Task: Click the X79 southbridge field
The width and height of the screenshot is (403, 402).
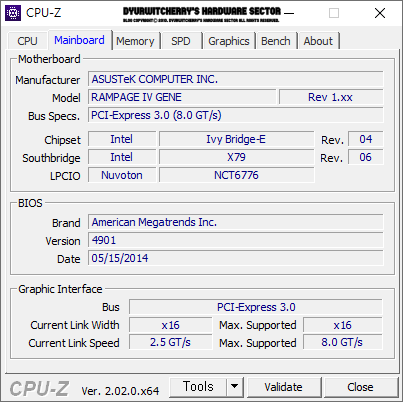Action: click(236, 157)
